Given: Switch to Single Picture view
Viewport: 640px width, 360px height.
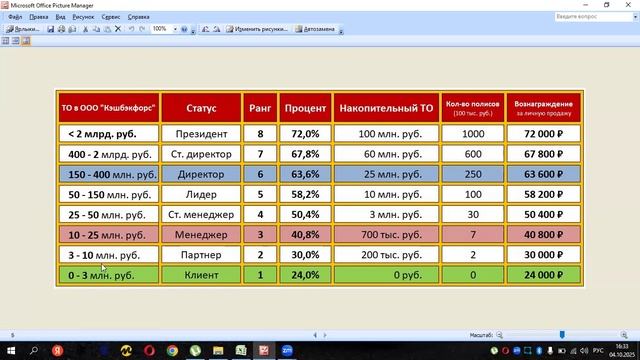Looking at the screenshot, I should tap(26, 41).
